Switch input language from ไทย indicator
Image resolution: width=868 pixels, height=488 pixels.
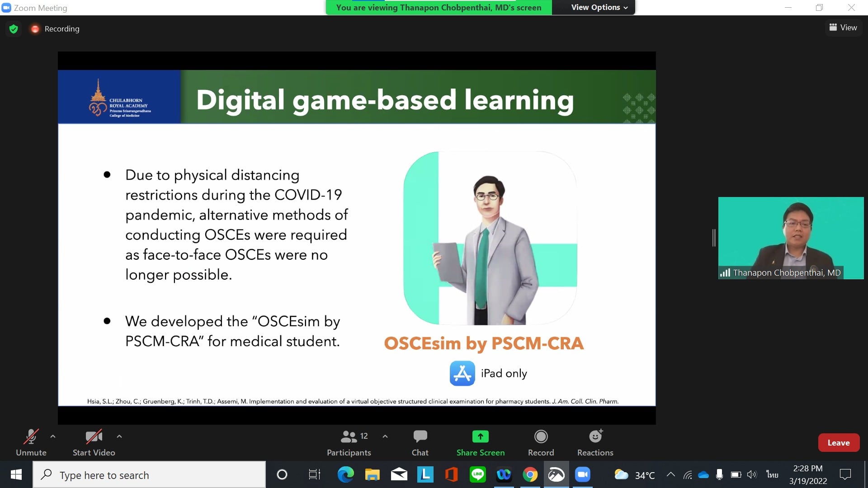772,475
